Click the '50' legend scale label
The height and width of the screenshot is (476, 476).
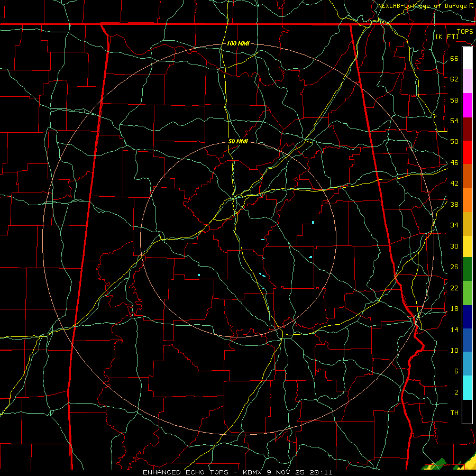click(454, 142)
